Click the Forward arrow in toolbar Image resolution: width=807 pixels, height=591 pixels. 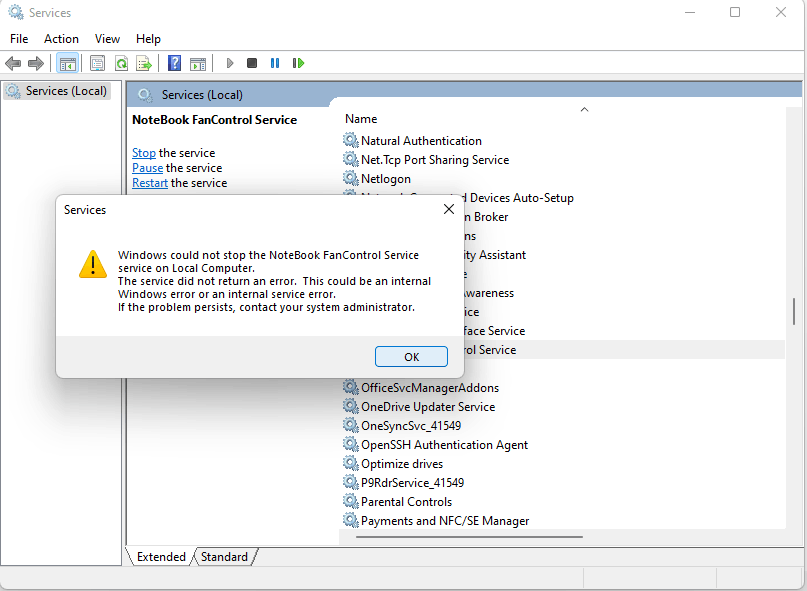click(36, 63)
